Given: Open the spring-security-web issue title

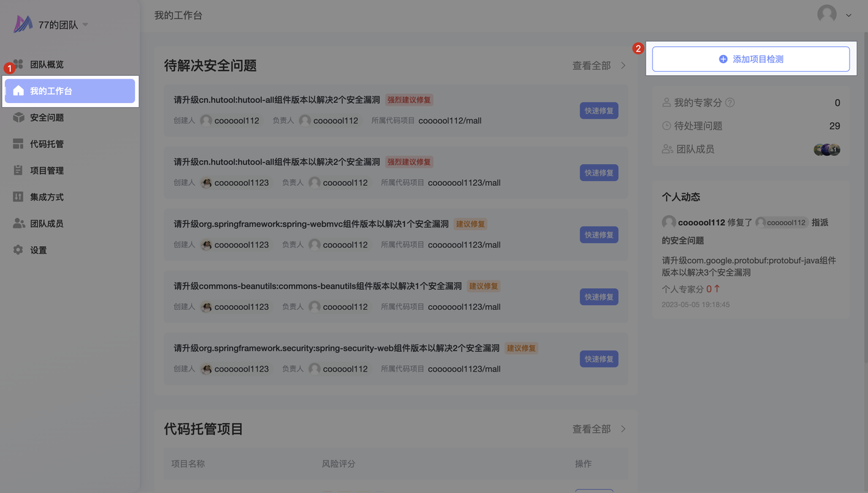Looking at the screenshot, I should [x=336, y=348].
